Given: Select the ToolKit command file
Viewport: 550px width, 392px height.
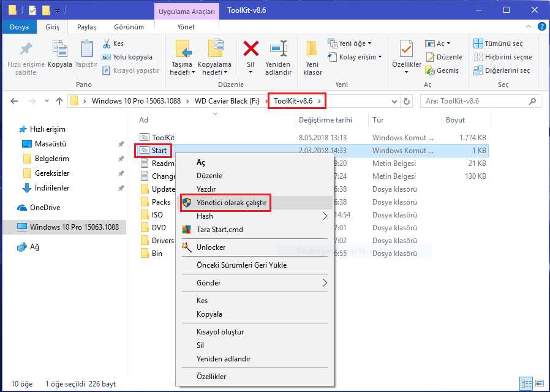Looking at the screenshot, I should pyautogui.click(x=163, y=138).
